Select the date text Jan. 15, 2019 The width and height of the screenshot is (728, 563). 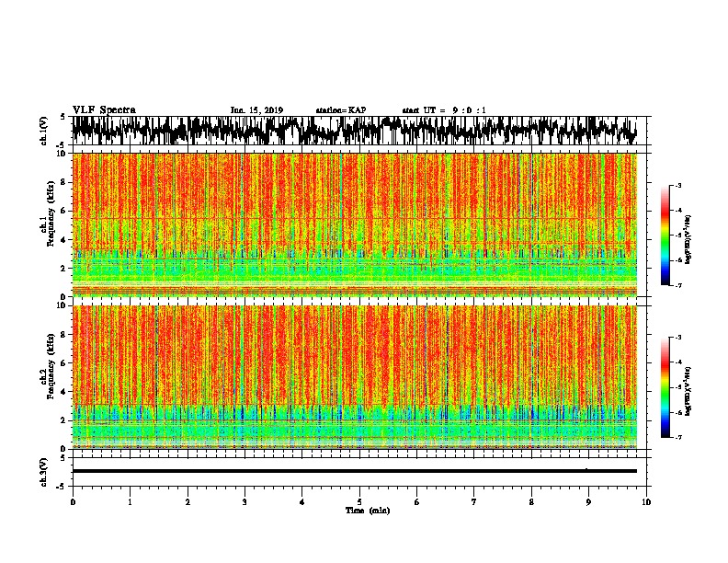click(x=256, y=110)
